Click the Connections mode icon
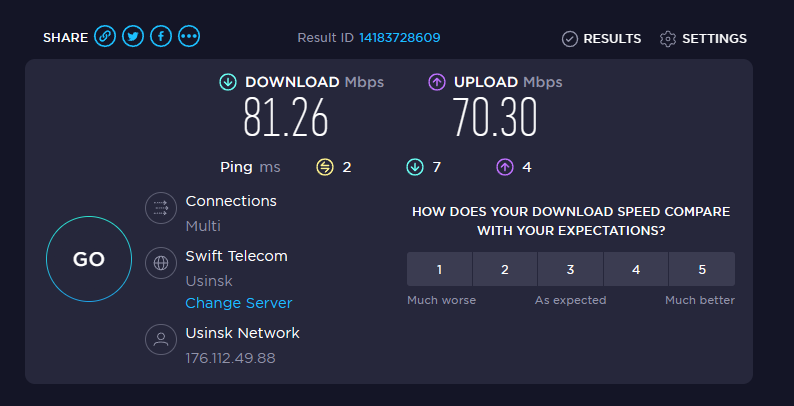Image resolution: width=794 pixels, height=406 pixels. coord(160,208)
